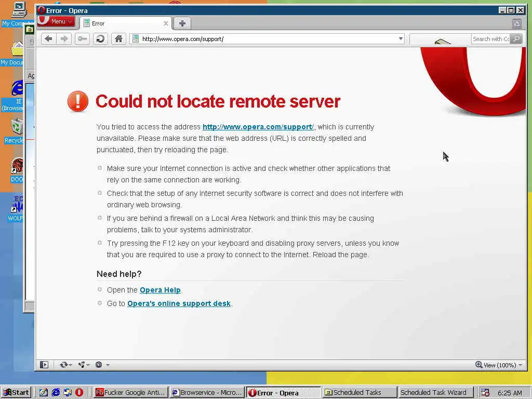Click the Search with field
Viewport: 532px width, 399px height.
[x=491, y=39]
